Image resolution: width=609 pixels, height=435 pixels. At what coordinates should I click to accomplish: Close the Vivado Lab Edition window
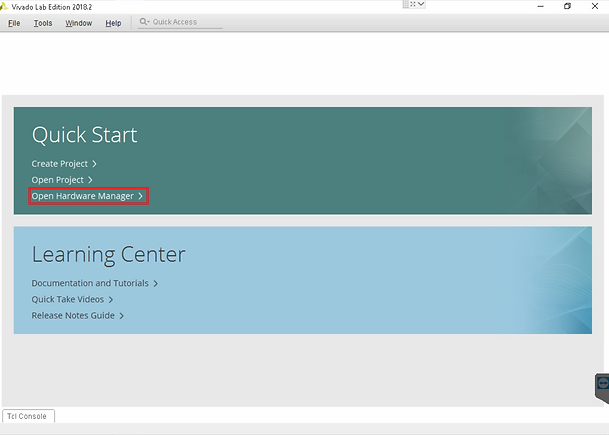pos(595,6)
